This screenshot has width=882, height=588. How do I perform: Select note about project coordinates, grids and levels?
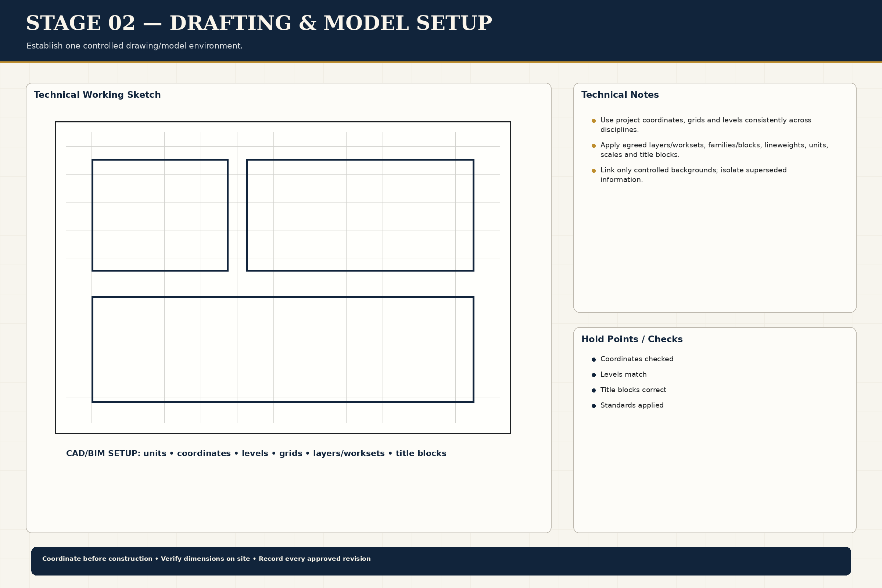[705, 125]
